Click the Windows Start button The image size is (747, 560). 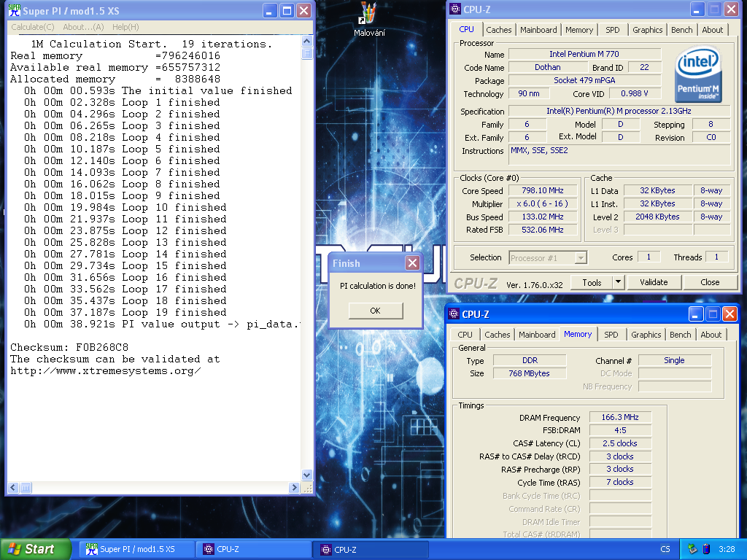pos(35,549)
